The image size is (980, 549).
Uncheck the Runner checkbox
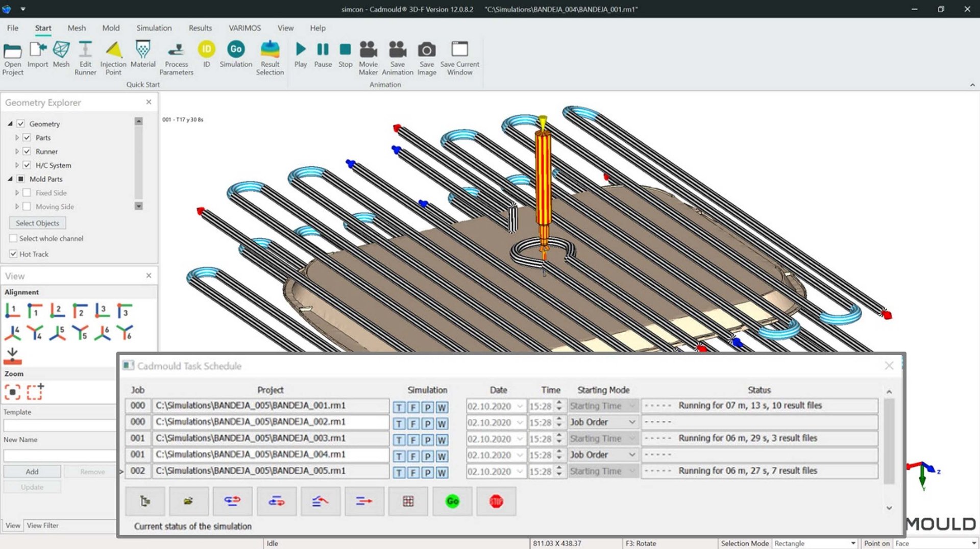tap(27, 151)
